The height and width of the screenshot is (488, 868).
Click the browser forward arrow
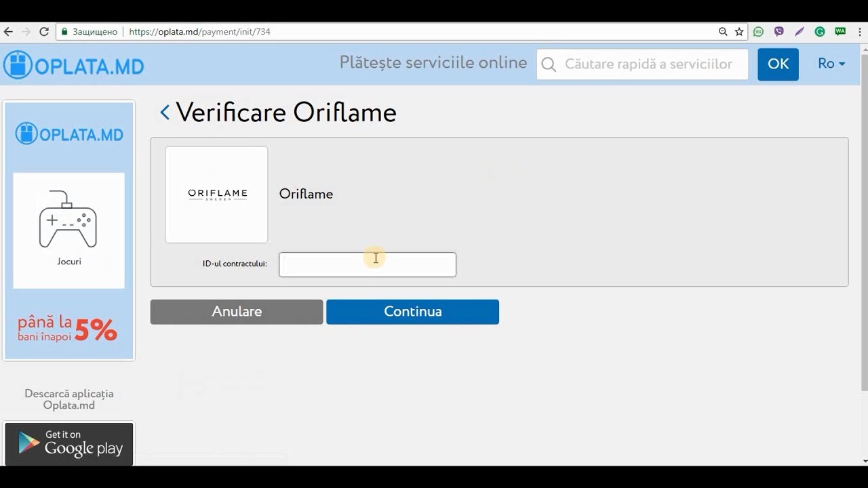click(26, 32)
